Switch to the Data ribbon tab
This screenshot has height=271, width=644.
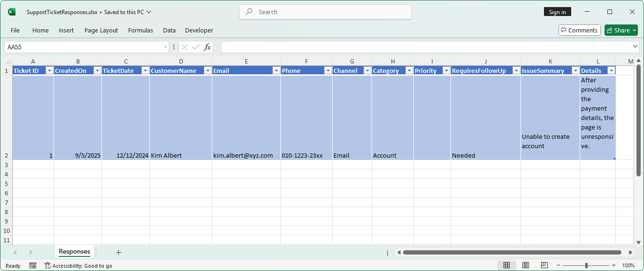click(169, 30)
